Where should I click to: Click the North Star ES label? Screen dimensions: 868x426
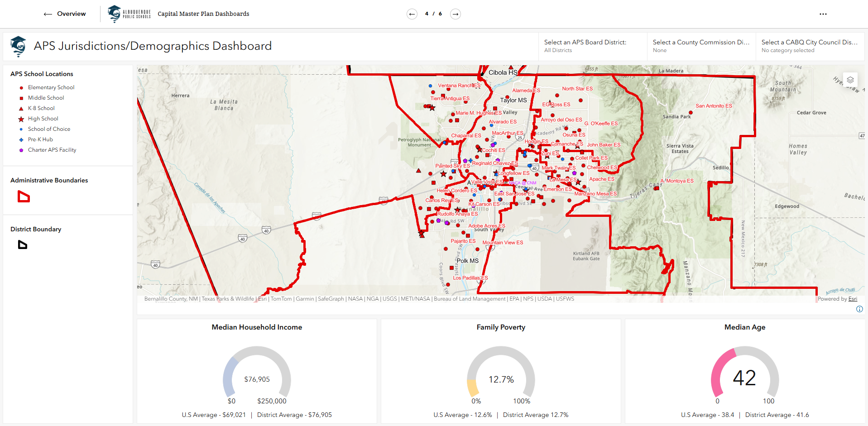tap(577, 89)
